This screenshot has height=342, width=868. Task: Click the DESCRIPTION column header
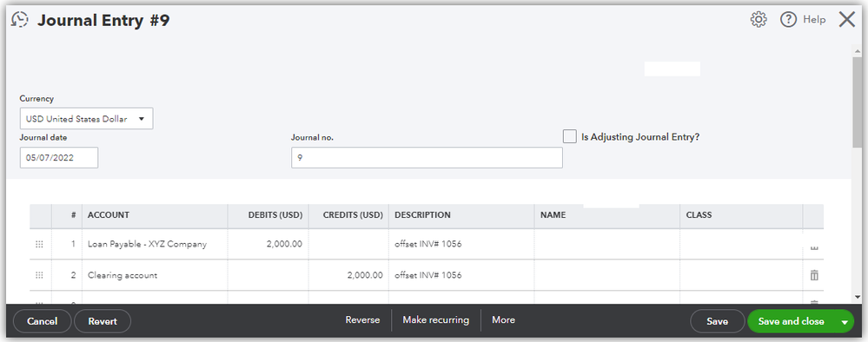pyautogui.click(x=461, y=215)
